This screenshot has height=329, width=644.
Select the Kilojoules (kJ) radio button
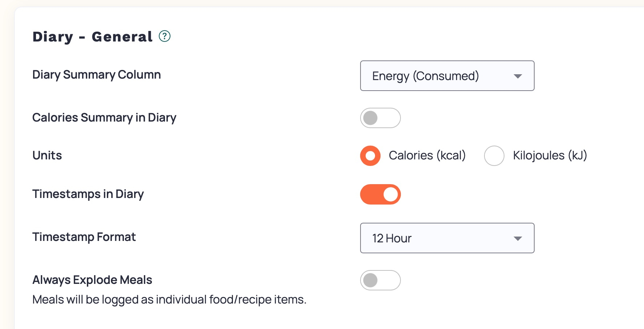click(494, 156)
